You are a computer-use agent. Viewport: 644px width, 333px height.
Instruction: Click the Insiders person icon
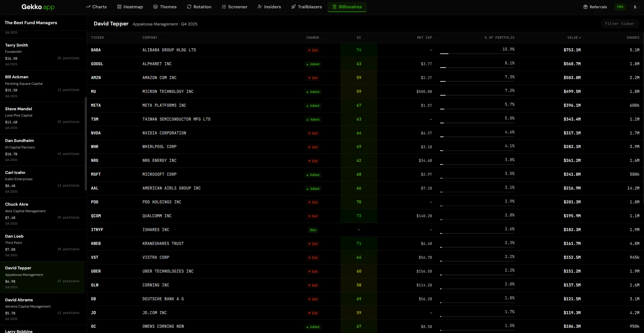point(260,7)
